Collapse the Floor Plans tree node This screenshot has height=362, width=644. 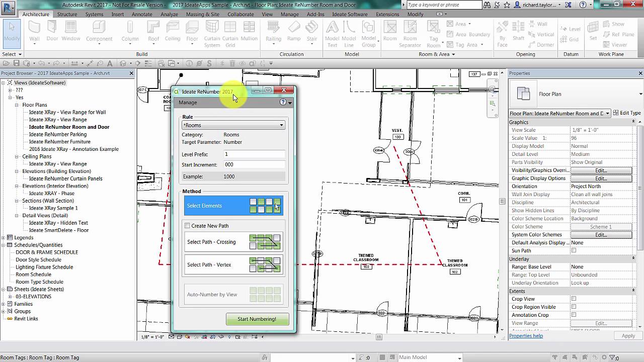[x=17, y=105]
